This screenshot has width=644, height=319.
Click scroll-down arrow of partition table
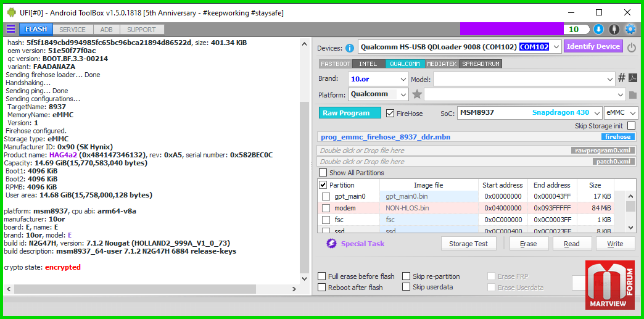631,227
